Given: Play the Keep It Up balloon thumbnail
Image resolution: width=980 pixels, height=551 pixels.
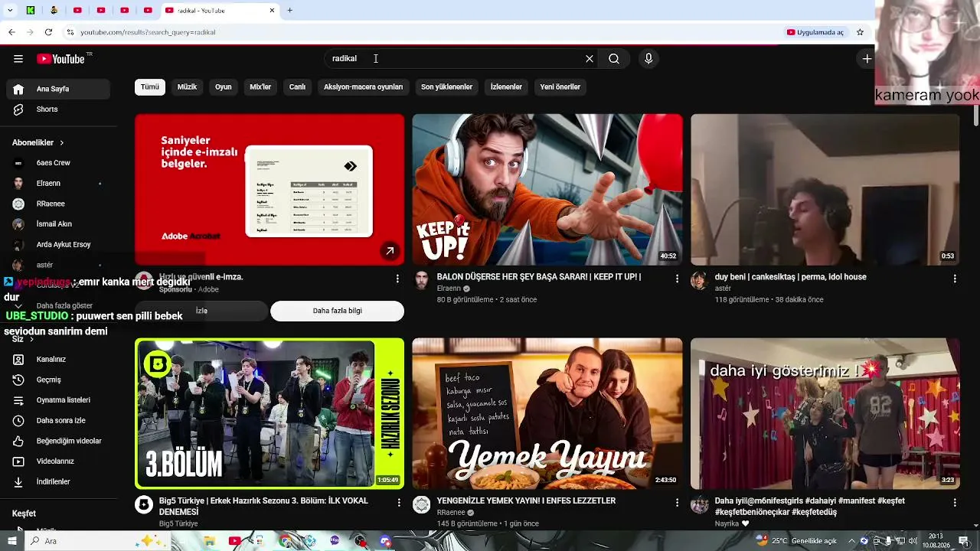Looking at the screenshot, I should click(x=547, y=190).
